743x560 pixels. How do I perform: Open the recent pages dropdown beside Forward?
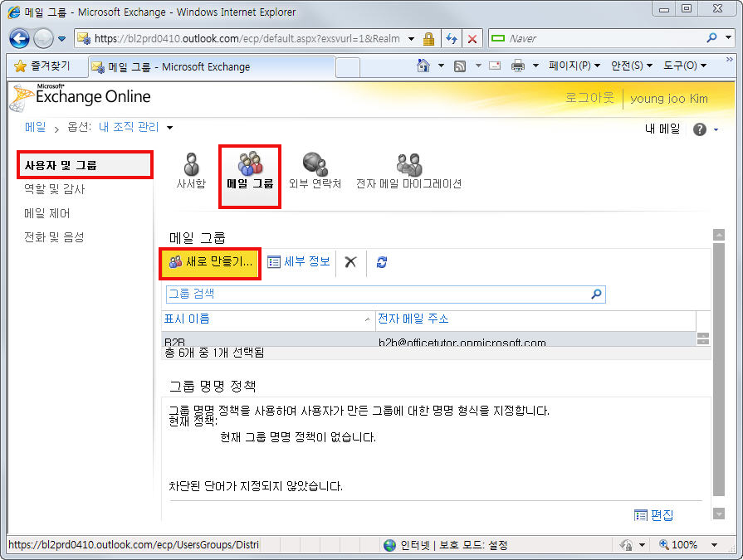[x=62, y=39]
